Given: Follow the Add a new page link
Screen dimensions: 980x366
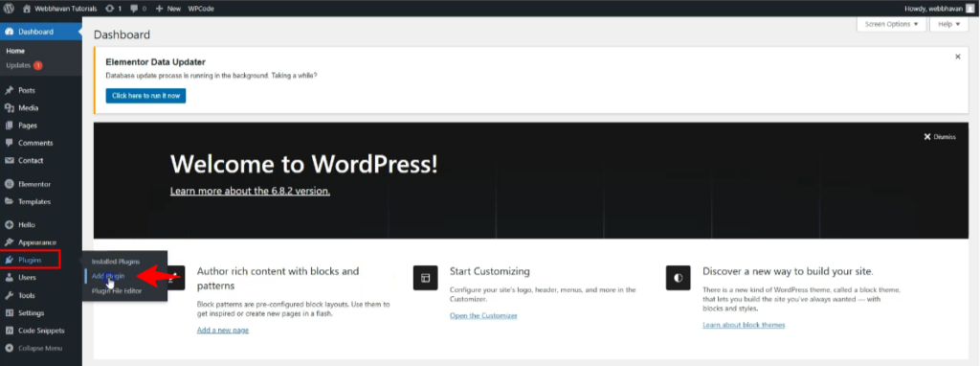Looking at the screenshot, I should coord(222,330).
